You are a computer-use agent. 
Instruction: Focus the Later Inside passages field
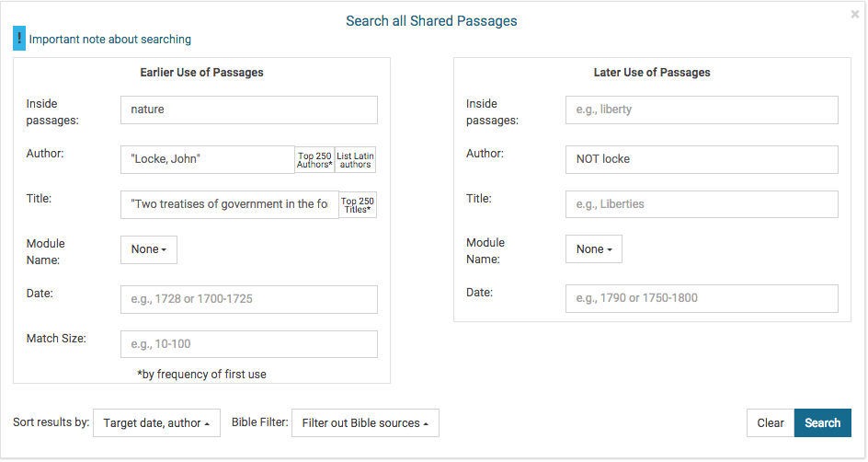pyautogui.click(x=702, y=110)
